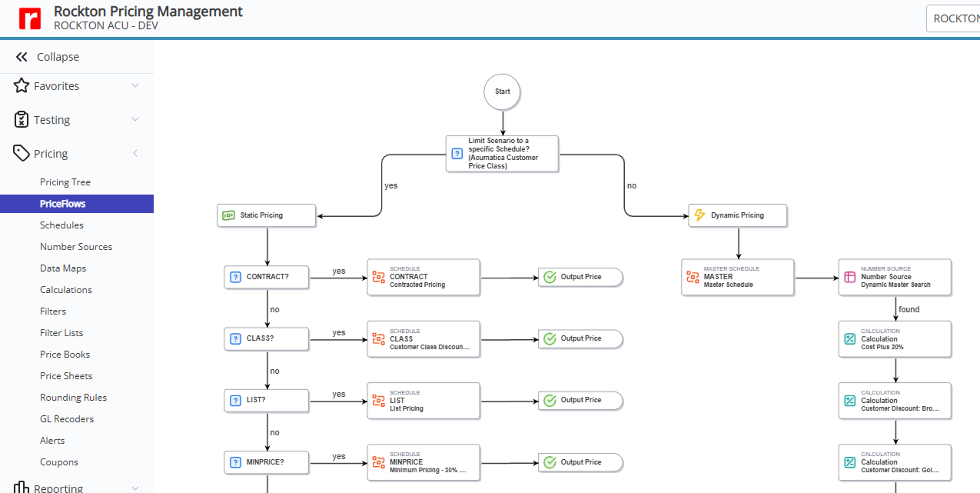Open Calculations menu item

click(x=66, y=290)
